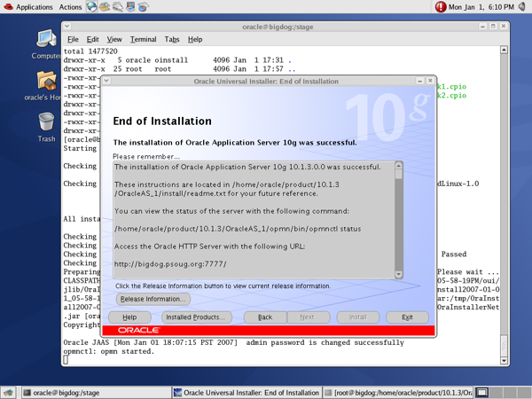
Task: Click 'admin password is changed successfully' terminal line
Action: (x=233, y=342)
